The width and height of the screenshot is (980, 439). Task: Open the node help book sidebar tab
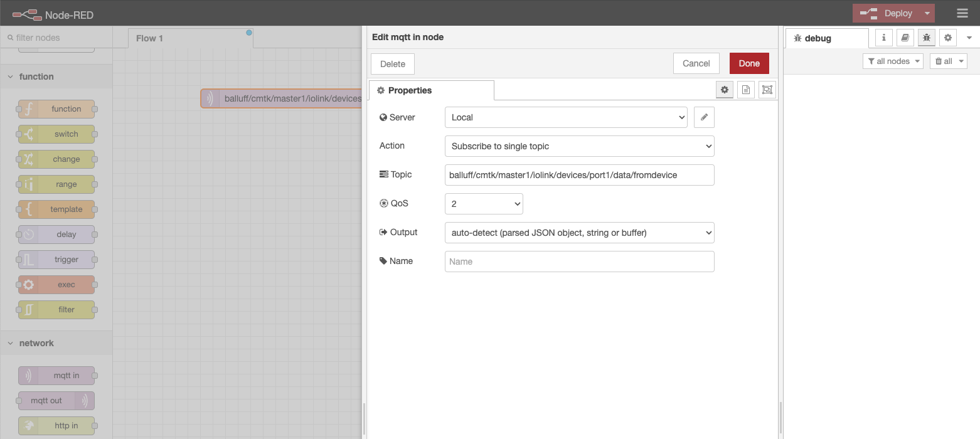click(905, 38)
